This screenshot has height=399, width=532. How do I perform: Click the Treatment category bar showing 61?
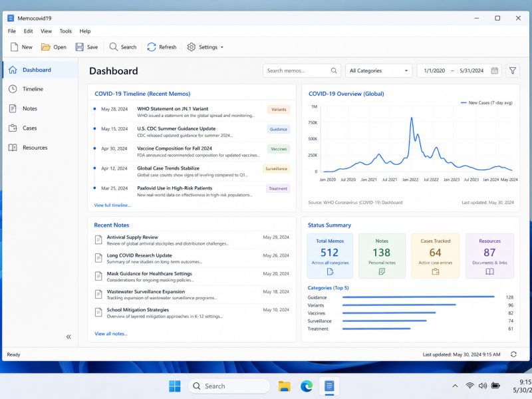376,329
